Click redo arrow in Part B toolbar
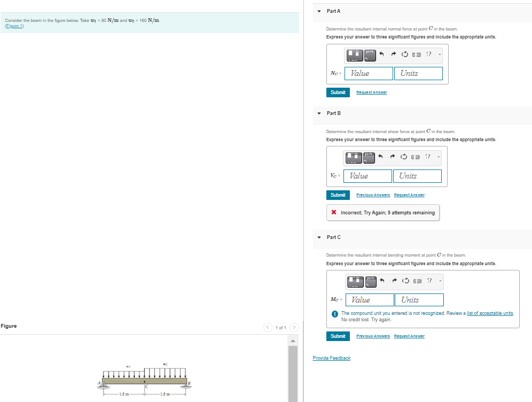The image size is (532, 402). [x=392, y=157]
